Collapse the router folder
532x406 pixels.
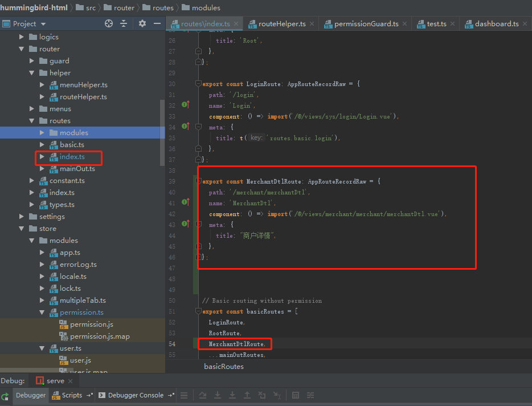(22, 49)
